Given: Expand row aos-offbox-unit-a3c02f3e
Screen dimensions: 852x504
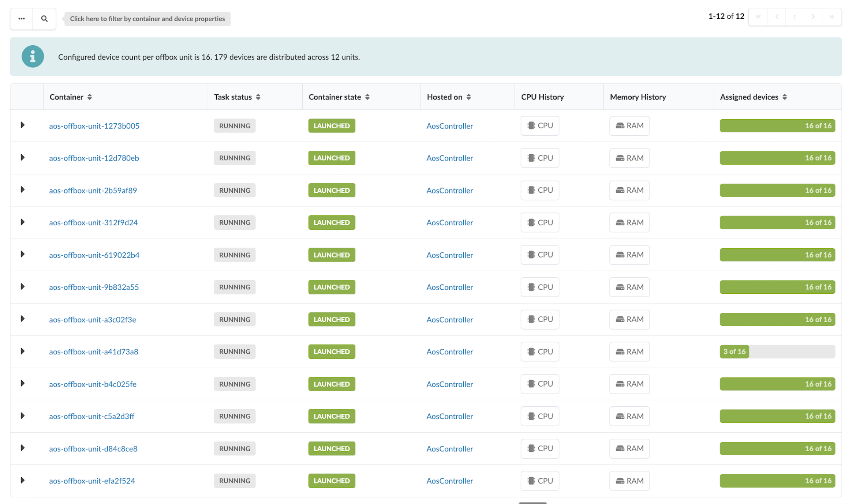Looking at the screenshot, I should 22,319.
